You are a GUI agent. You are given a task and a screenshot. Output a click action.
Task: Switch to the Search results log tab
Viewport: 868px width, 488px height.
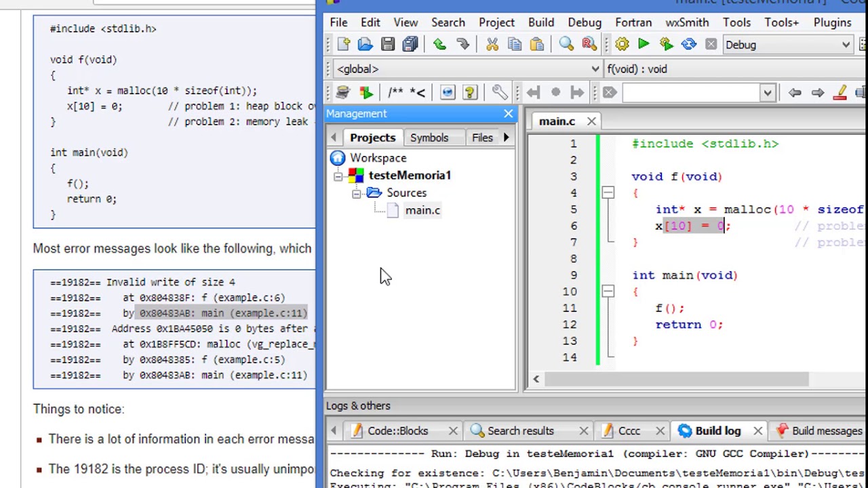[x=521, y=431]
